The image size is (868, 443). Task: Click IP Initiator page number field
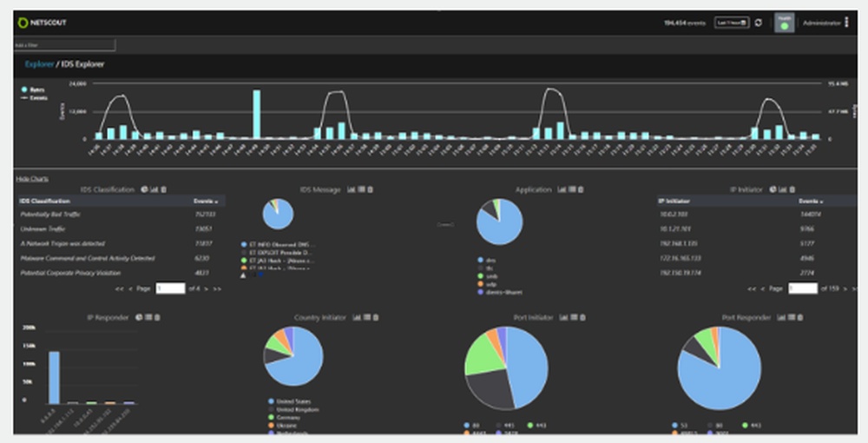803,288
